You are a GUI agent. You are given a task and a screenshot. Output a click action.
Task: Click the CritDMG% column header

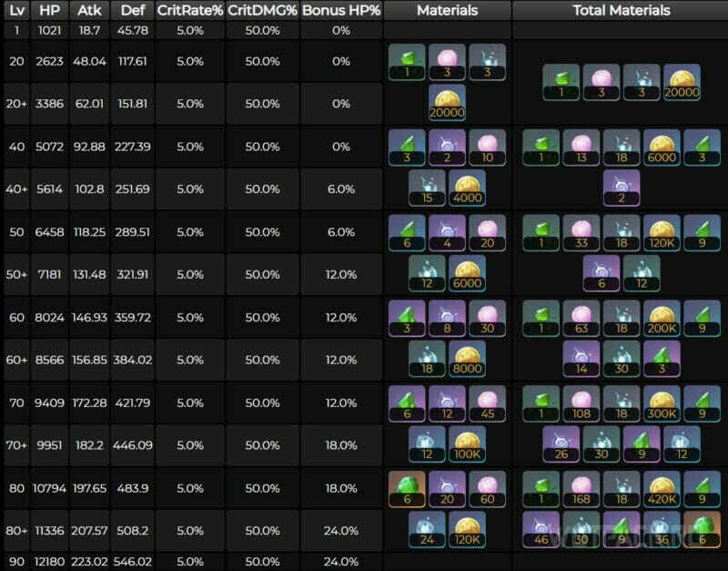[x=263, y=10]
